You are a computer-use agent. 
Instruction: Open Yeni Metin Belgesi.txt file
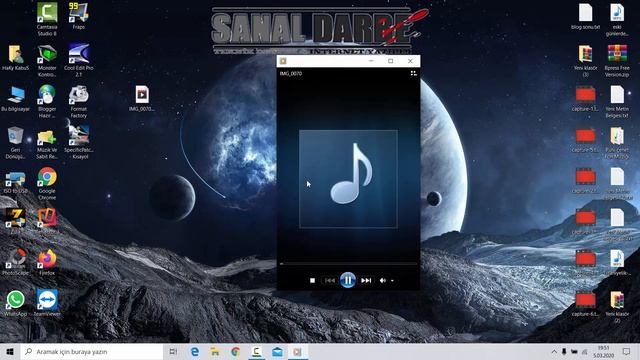pyautogui.click(x=617, y=102)
